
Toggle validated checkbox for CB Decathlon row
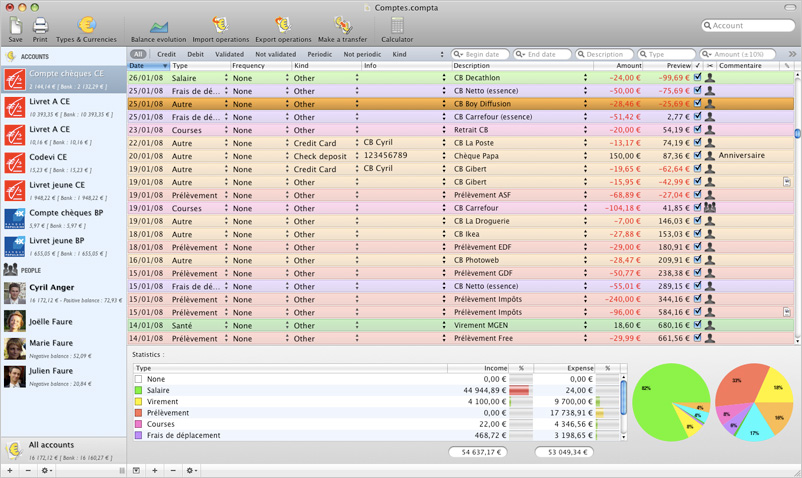coord(698,78)
